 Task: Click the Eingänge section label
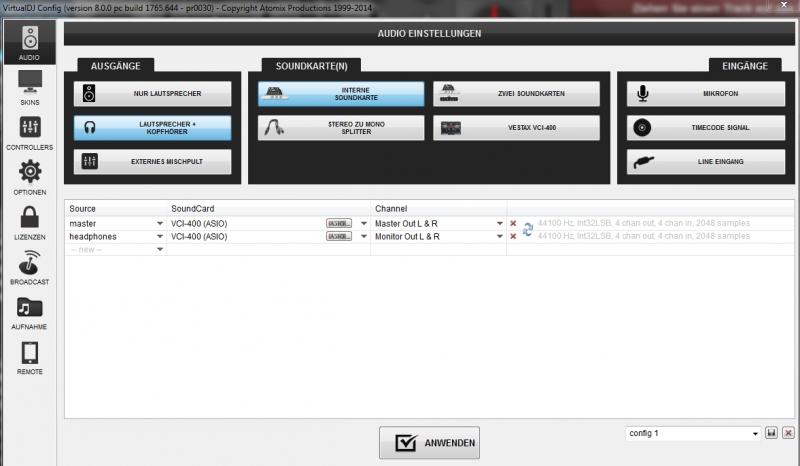[x=745, y=66]
